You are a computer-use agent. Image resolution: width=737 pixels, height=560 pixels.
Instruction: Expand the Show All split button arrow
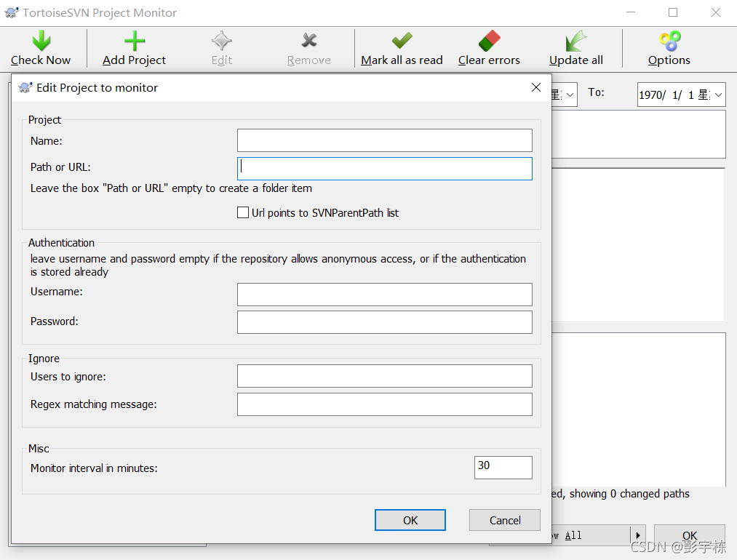pyautogui.click(x=638, y=535)
